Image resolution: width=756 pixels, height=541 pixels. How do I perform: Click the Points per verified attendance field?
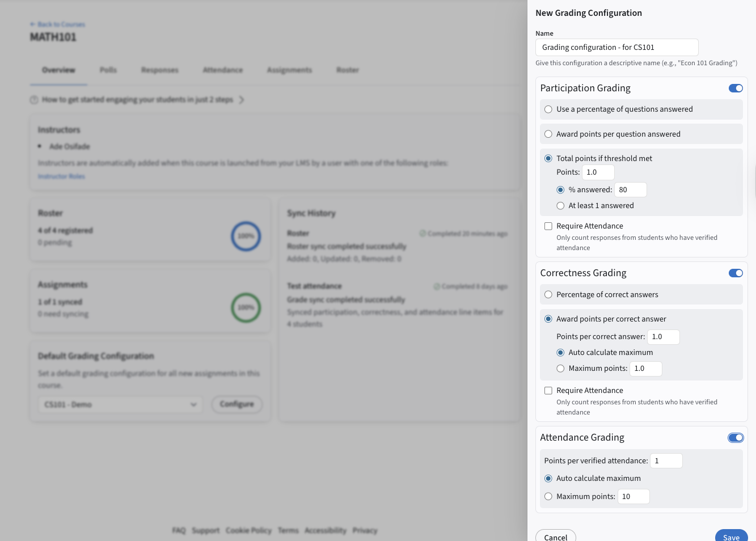pos(666,461)
